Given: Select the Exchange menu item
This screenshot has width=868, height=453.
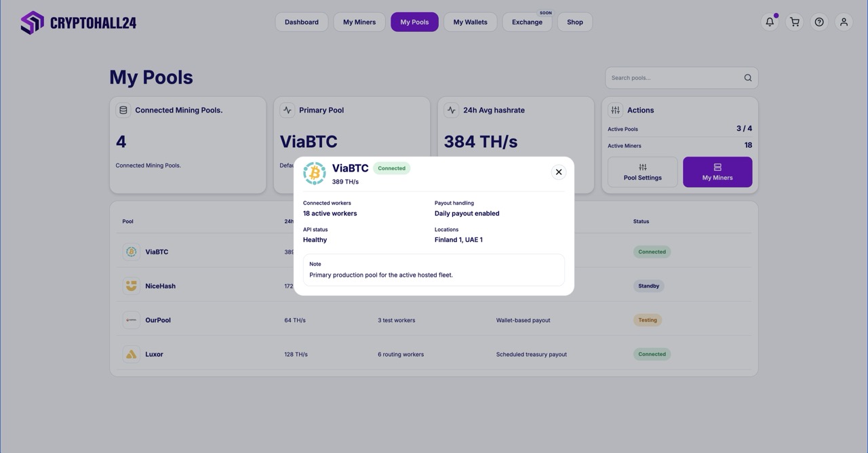Looking at the screenshot, I should click(x=527, y=22).
